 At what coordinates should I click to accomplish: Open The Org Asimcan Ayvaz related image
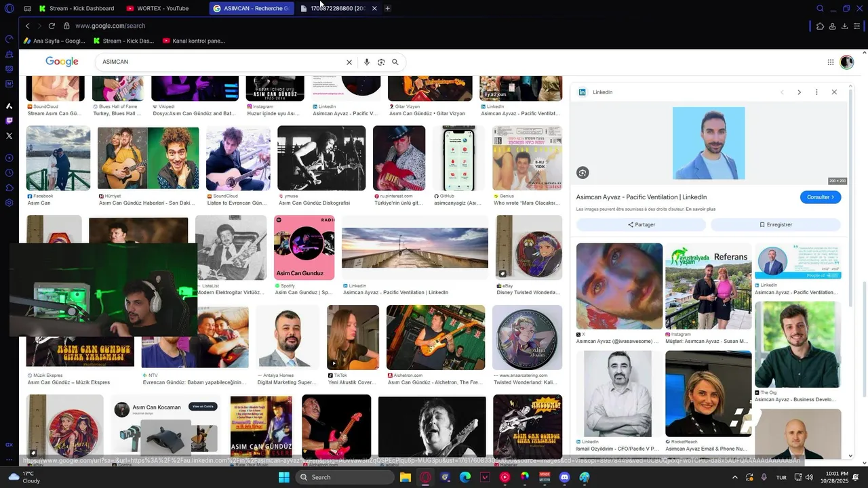point(797,344)
